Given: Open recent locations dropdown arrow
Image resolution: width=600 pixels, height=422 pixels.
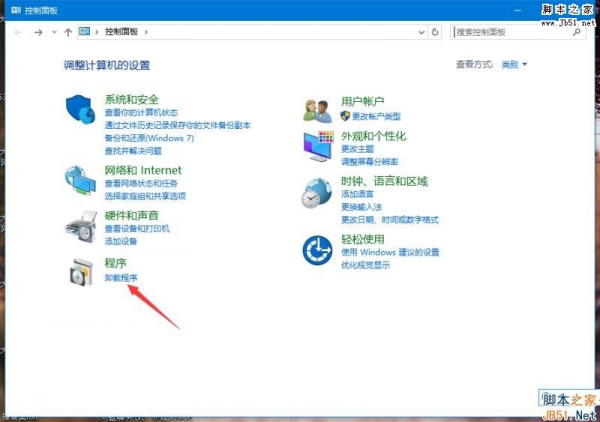Looking at the screenshot, I should coord(54,32).
